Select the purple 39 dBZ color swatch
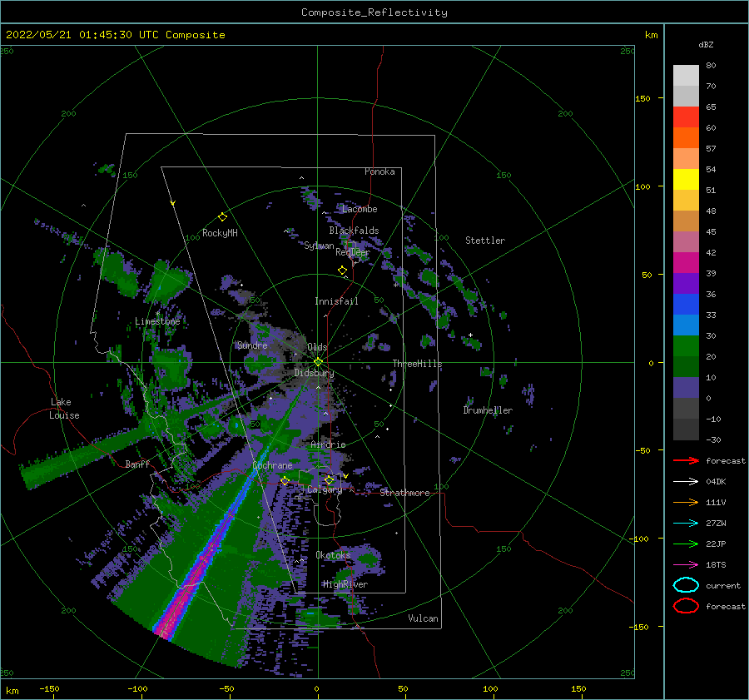This screenshot has height=700, width=749. click(686, 283)
